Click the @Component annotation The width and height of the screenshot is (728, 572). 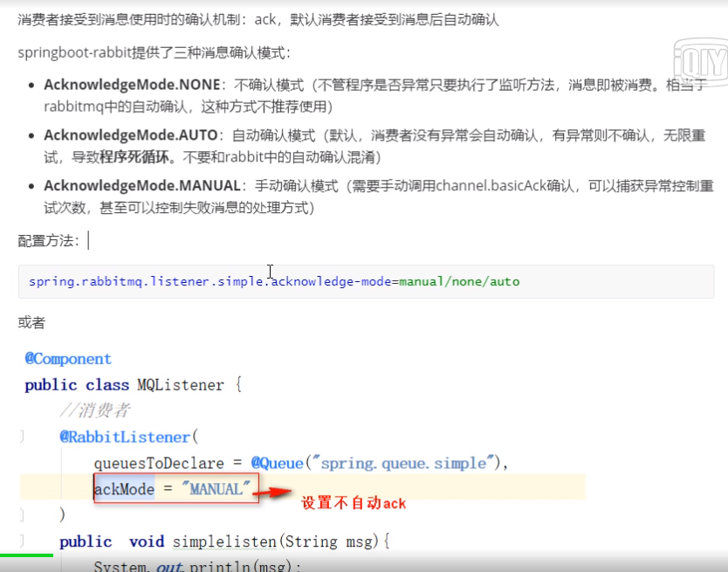[x=68, y=359]
